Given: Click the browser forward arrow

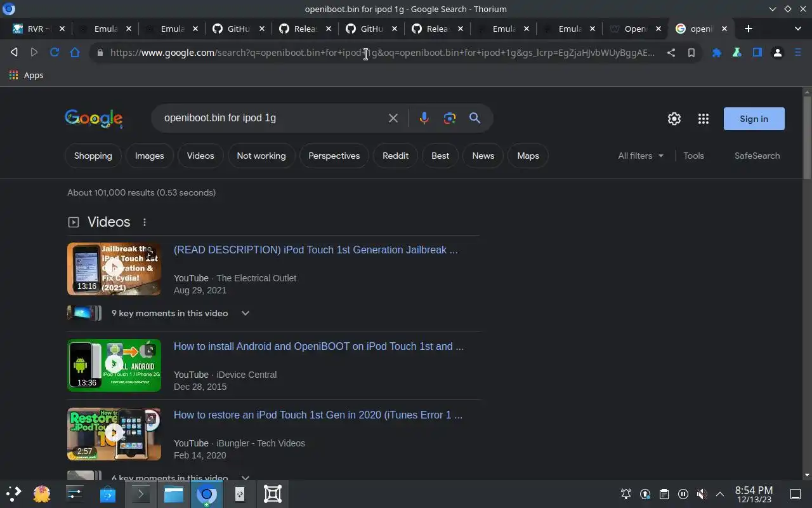Looking at the screenshot, I should click(34, 53).
